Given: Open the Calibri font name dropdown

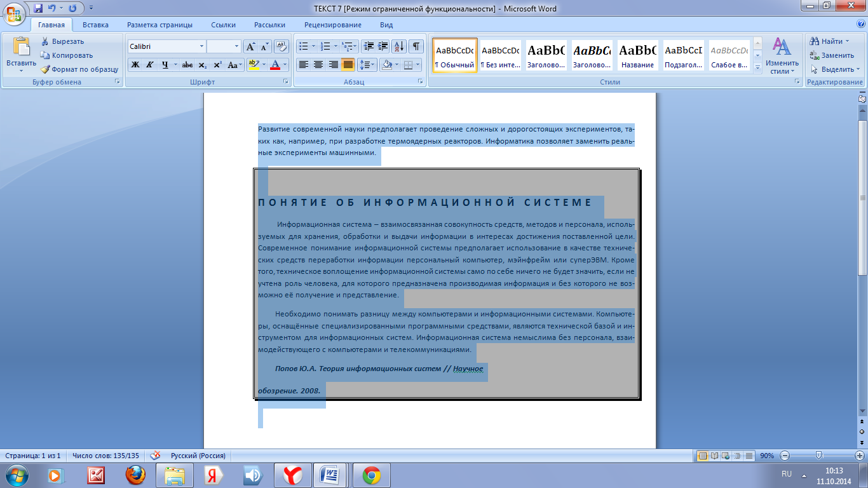Looking at the screenshot, I should (x=201, y=46).
